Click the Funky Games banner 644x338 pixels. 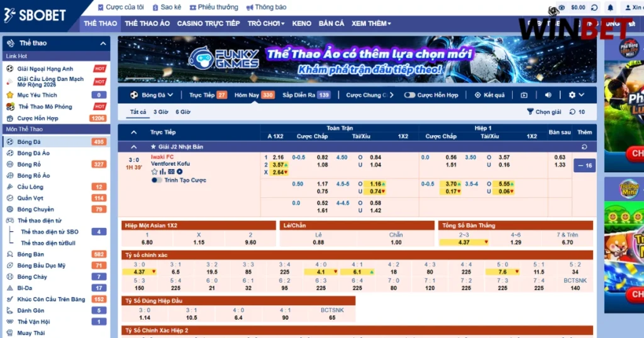(357, 60)
